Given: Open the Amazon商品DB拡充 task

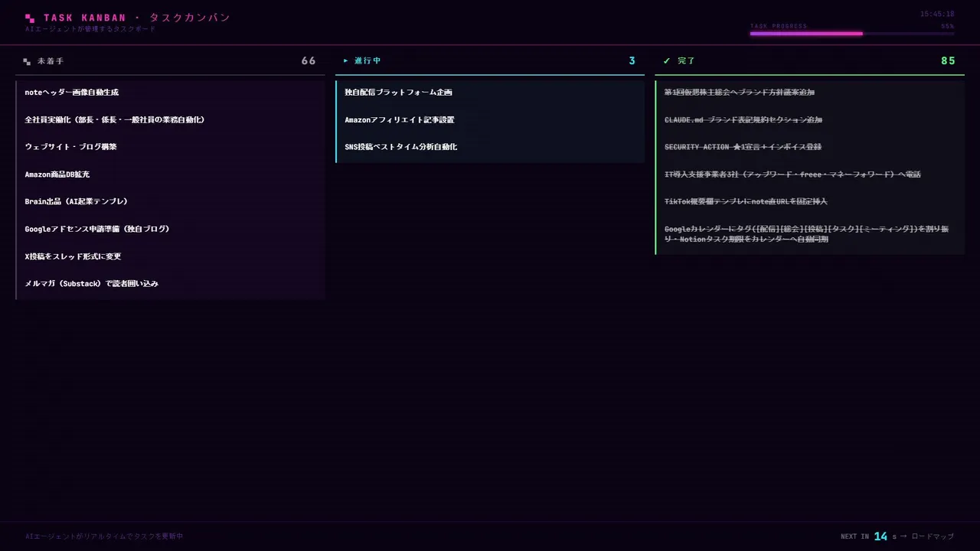Looking at the screenshot, I should 171,174.
